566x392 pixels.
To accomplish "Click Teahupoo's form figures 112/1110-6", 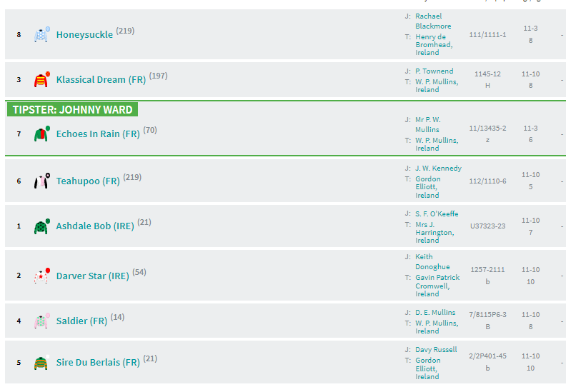I will click(x=487, y=181).
